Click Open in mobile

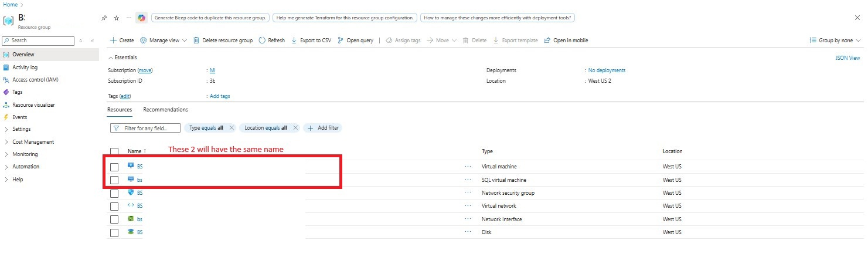pos(566,40)
